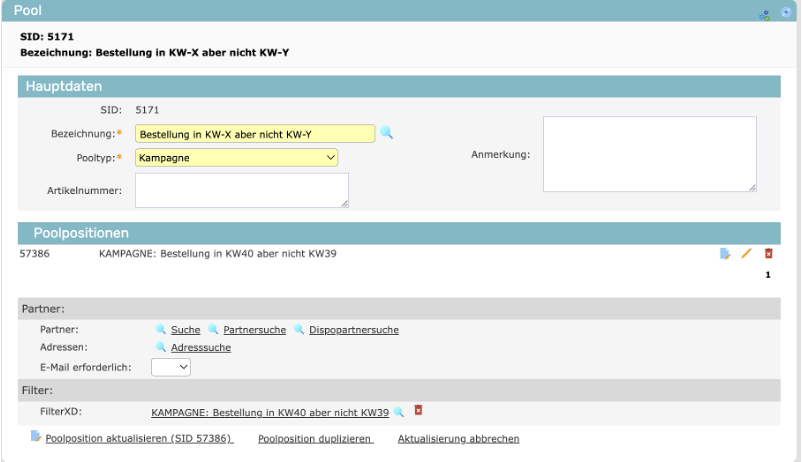
Task: Delete pool position 57386 with trash icon
Action: (768, 254)
